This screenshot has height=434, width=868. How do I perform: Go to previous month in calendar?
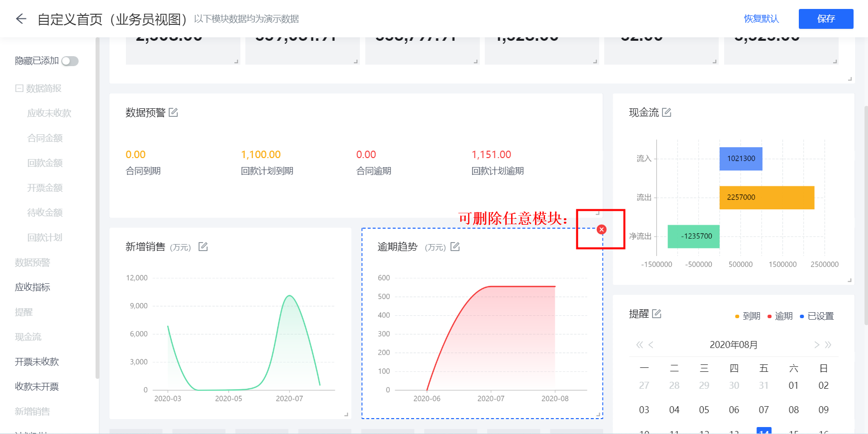651,345
